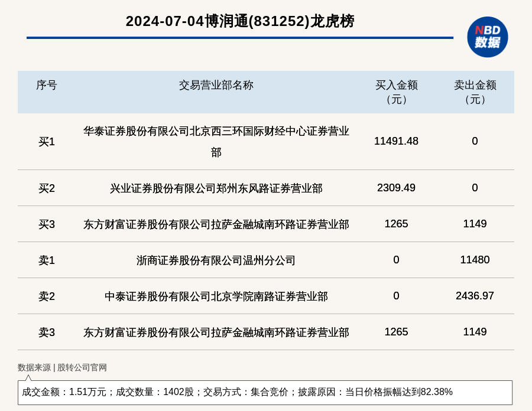Click 1149 in the 买3 row

point(475,224)
